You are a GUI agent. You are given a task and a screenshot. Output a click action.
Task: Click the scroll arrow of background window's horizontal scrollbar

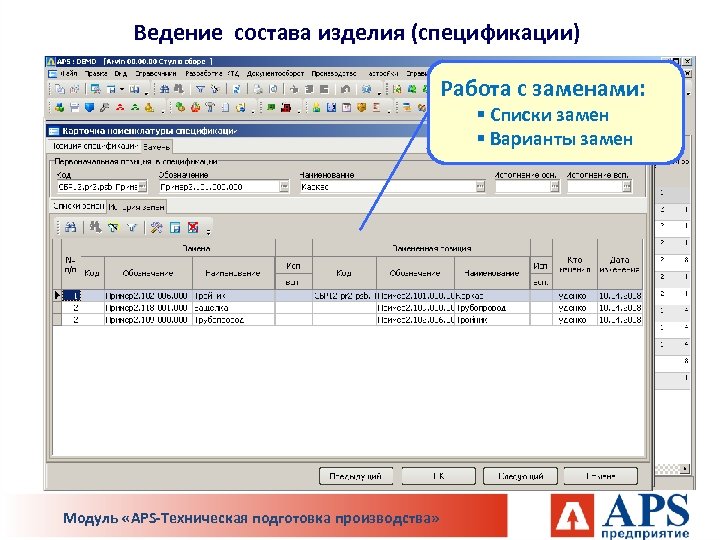coord(685,469)
